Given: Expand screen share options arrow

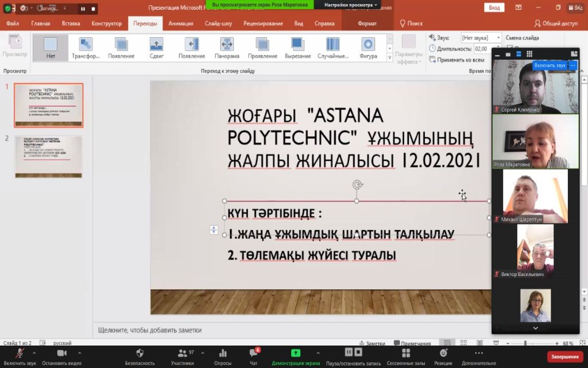Looking at the screenshot, I should click(318, 353).
